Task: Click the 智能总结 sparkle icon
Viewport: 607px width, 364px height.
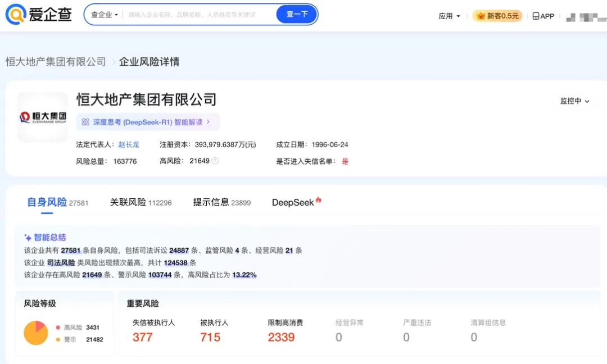Action: point(28,238)
